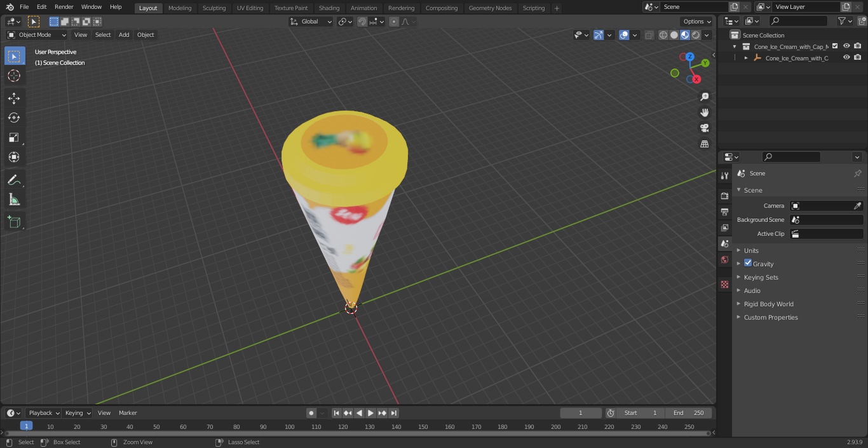Image resolution: width=868 pixels, height=448 pixels.
Task: Click the Blender logo menu icon
Action: click(x=9, y=7)
